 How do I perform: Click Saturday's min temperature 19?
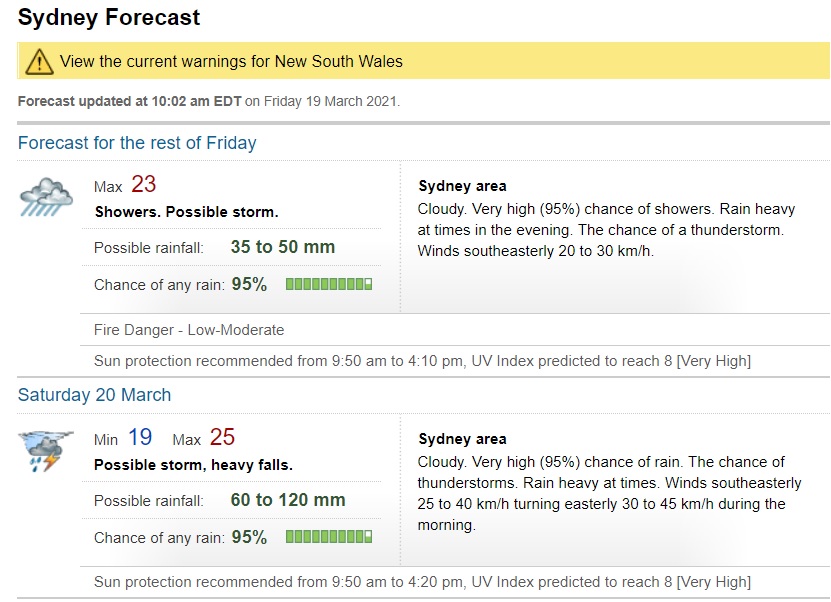coord(140,437)
